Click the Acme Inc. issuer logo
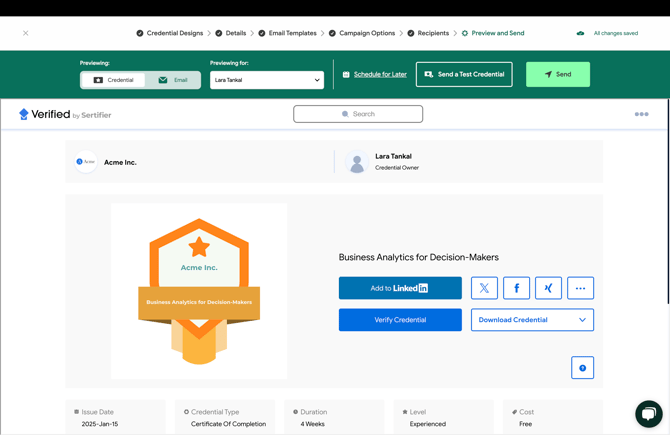The image size is (670, 435). pyautogui.click(x=86, y=162)
